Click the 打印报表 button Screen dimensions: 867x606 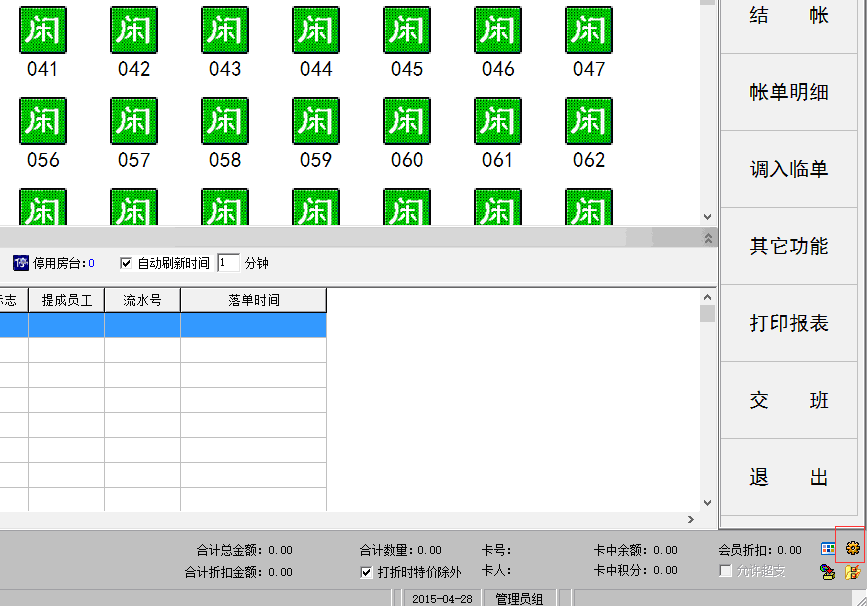click(789, 323)
